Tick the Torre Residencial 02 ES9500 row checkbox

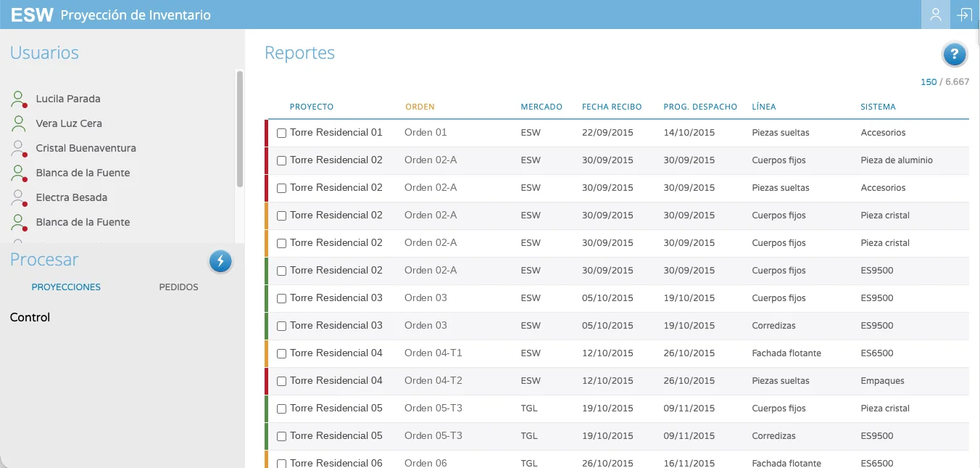[x=282, y=271]
